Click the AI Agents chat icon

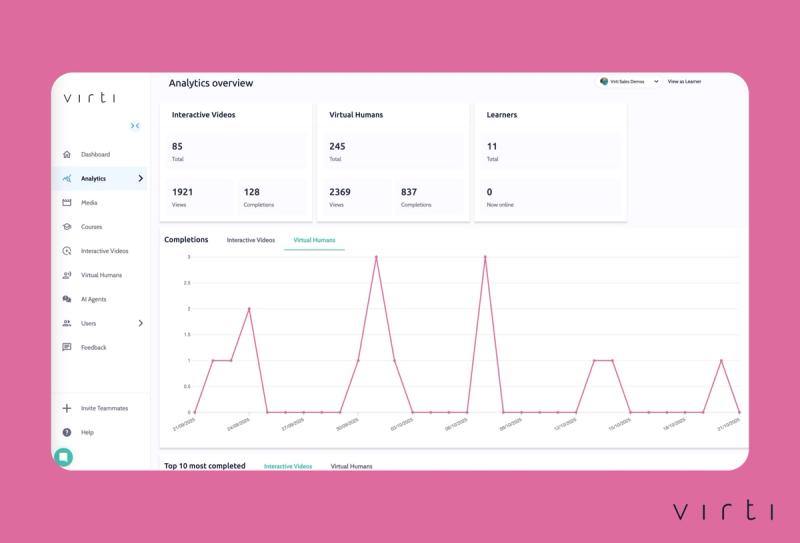[67, 299]
